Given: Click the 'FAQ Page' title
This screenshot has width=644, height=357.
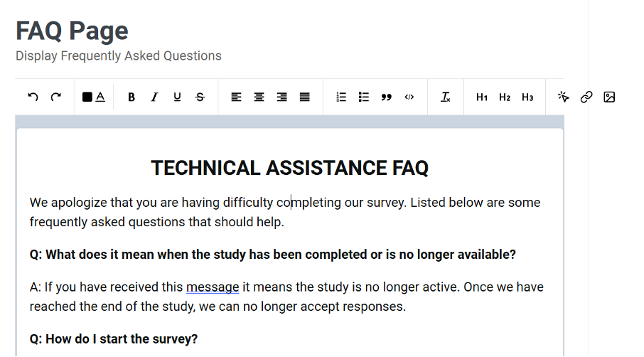Looking at the screenshot, I should [72, 31].
